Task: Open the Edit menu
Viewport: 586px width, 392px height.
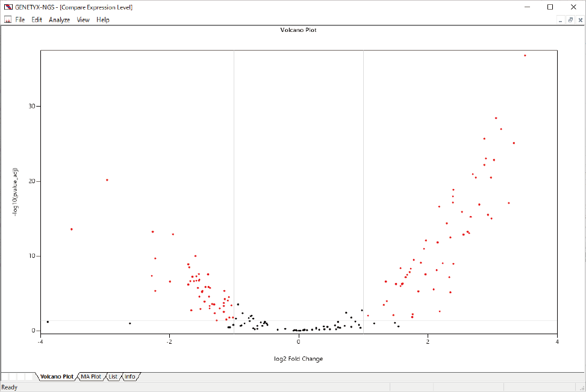Action: point(37,20)
